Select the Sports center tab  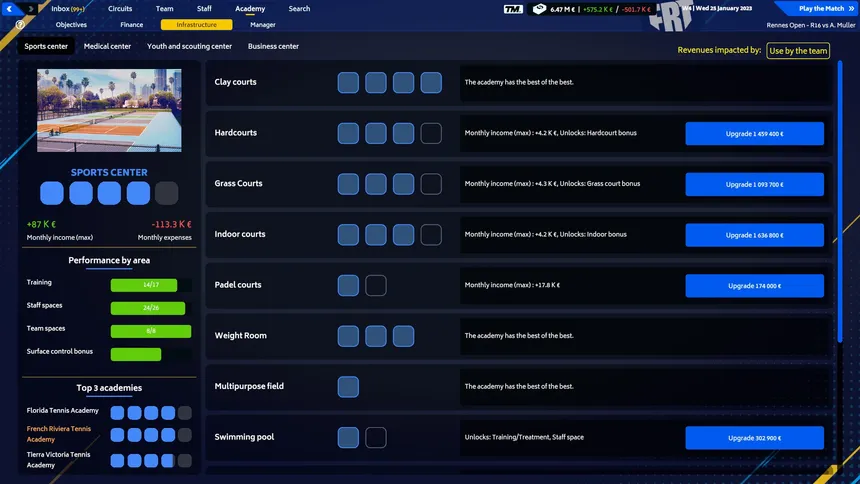click(x=46, y=46)
